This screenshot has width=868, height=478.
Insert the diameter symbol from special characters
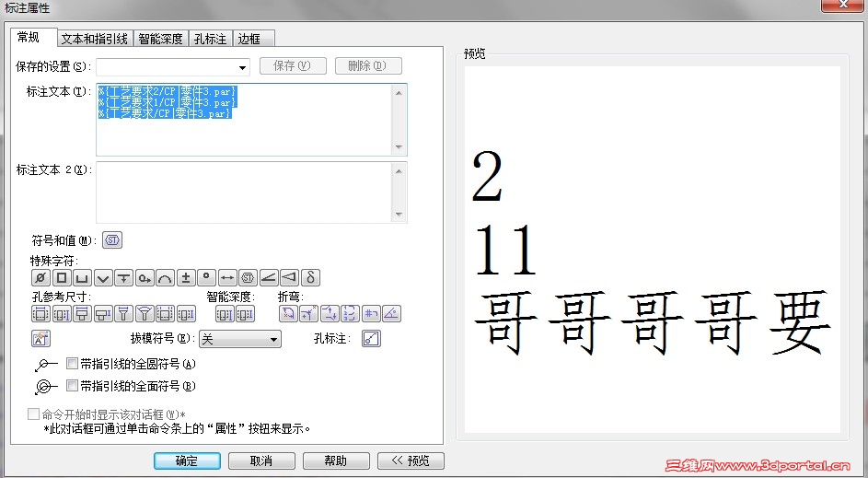41,277
